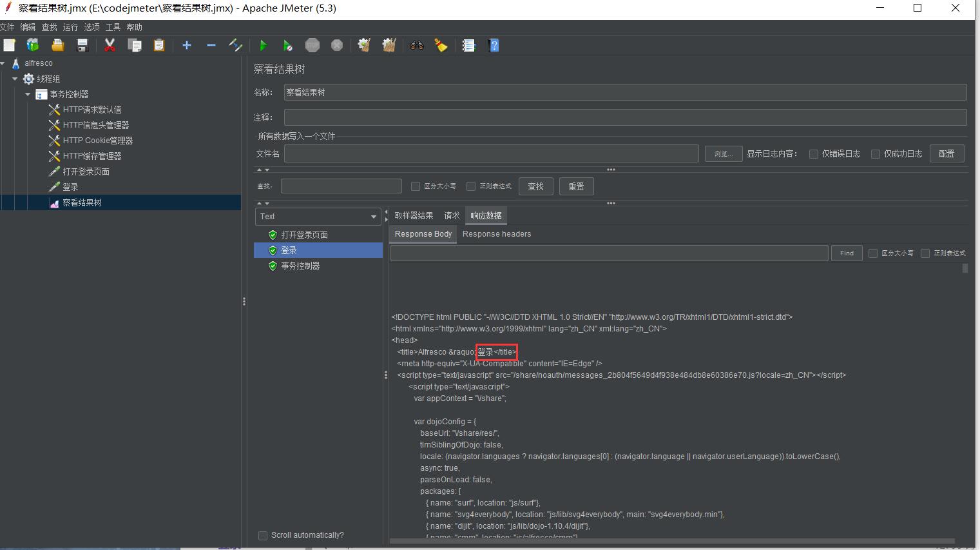Open the 选项 menu
The width and height of the screenshot is (980, 550).
91,27
